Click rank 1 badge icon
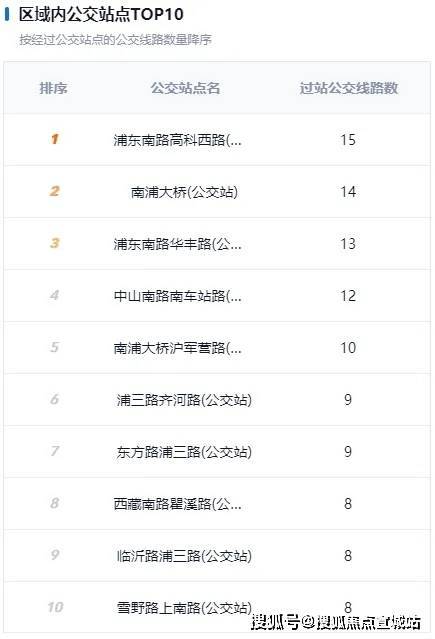Viewport: 435px width, 639px height. [x=55, y=139]
